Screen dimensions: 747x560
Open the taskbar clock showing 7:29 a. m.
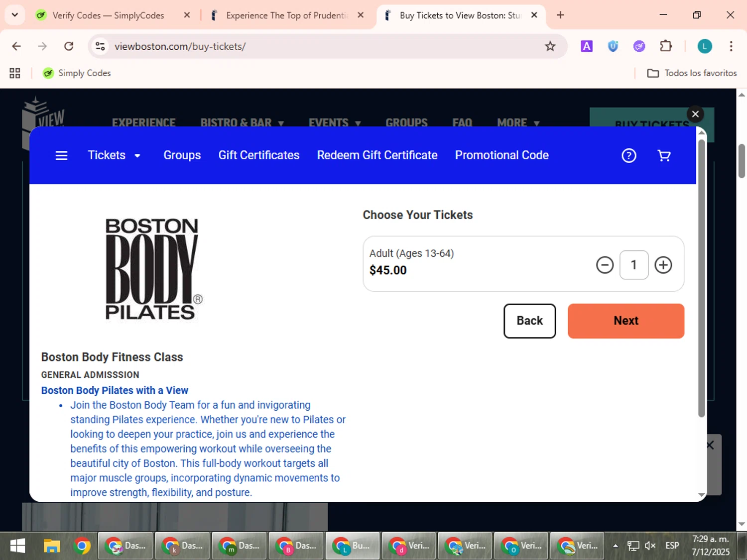(x=711, y=546)
